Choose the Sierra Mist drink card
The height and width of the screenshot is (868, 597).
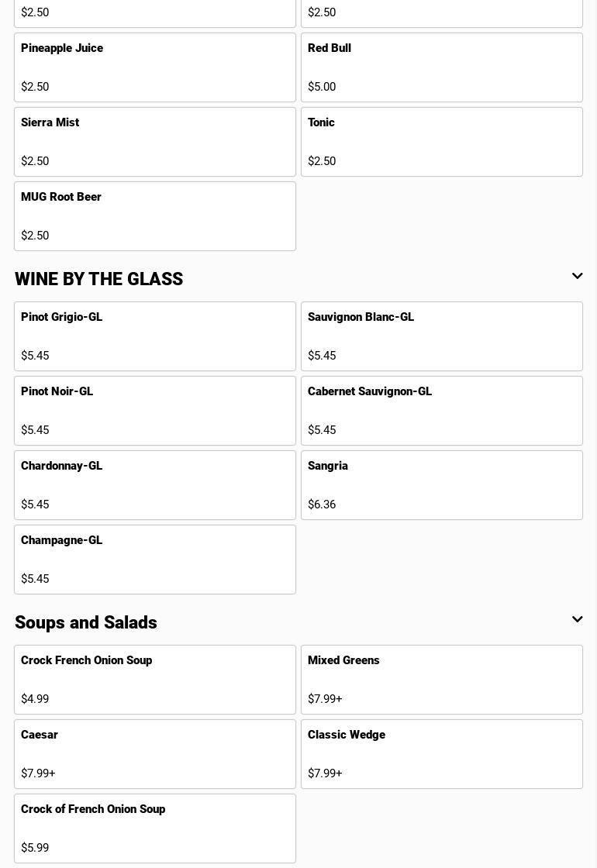coord(155,142)
